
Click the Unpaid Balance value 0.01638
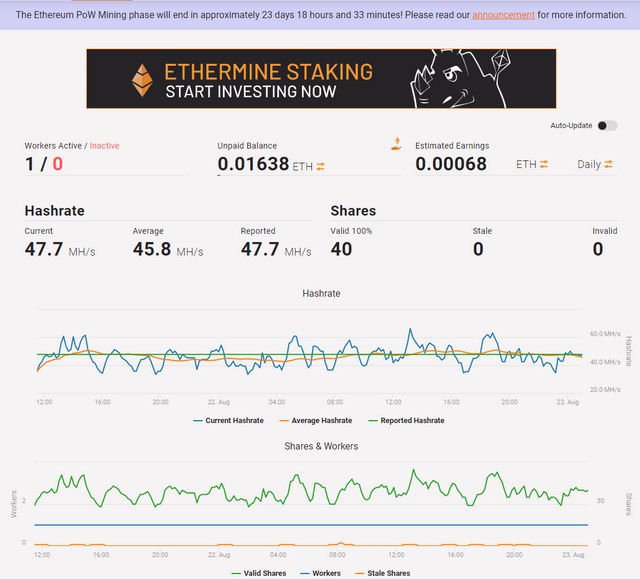click(253, 164)
